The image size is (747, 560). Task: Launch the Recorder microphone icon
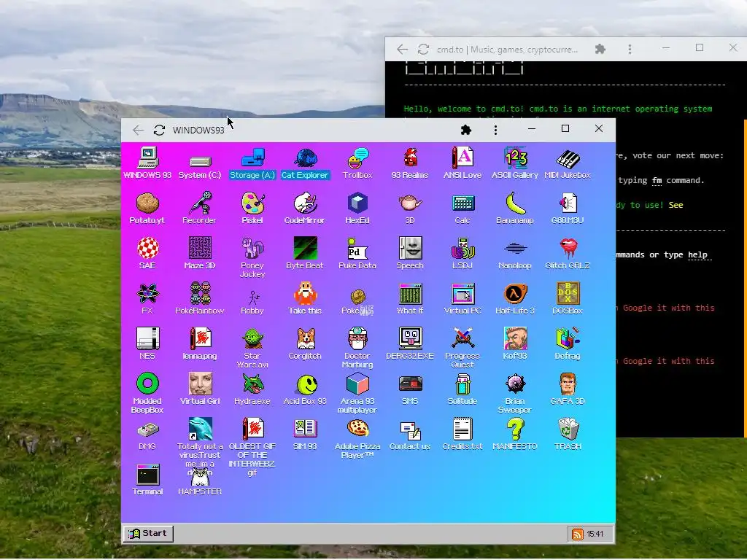tap(200, 203)
